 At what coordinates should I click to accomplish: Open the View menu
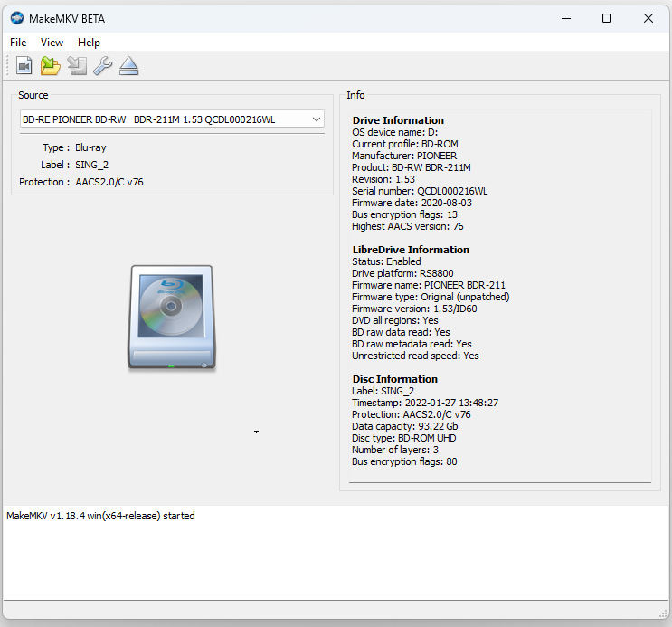52,43
